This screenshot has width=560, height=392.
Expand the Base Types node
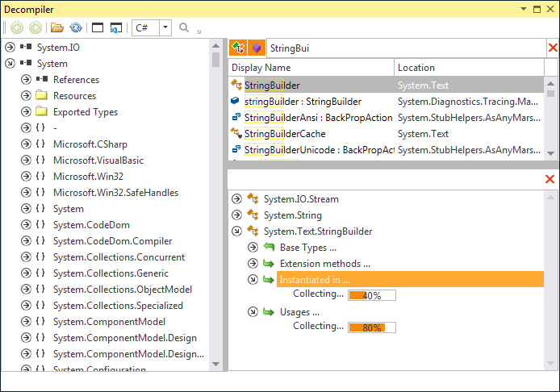253,248
